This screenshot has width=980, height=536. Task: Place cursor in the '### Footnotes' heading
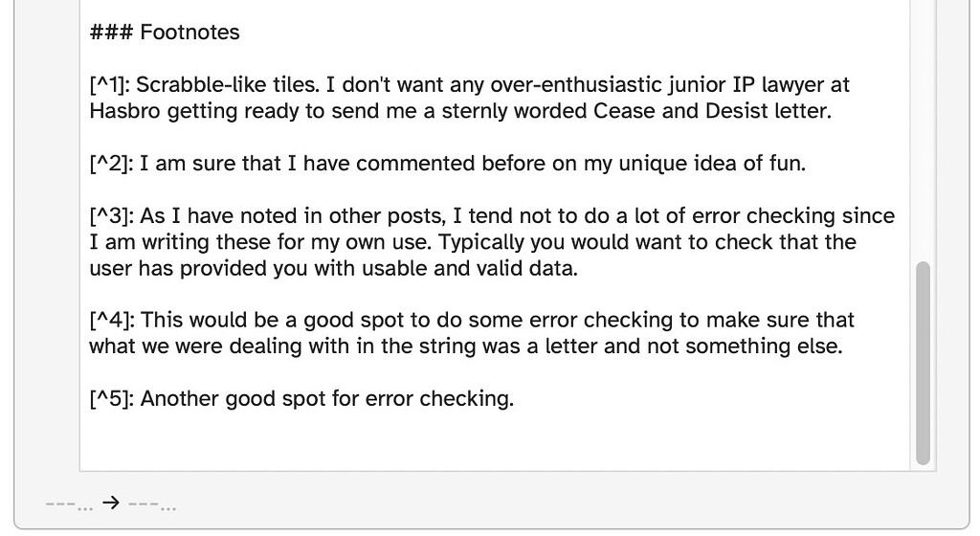[x=165, y=32]
